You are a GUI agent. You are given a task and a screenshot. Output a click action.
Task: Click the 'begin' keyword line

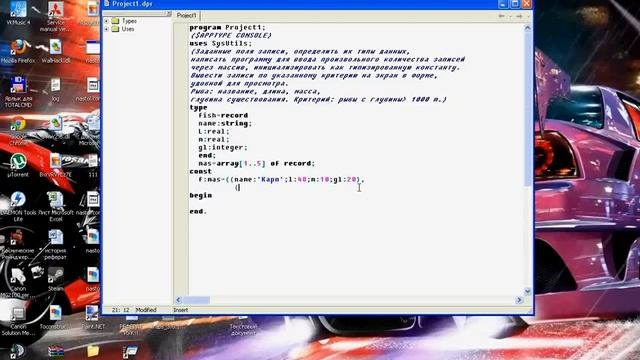tap(200, 196)
